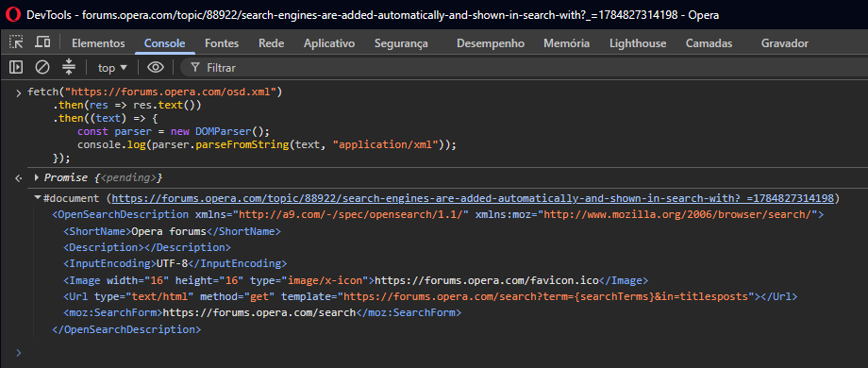Toggle the device toolbar icon

tap(42, 42)
